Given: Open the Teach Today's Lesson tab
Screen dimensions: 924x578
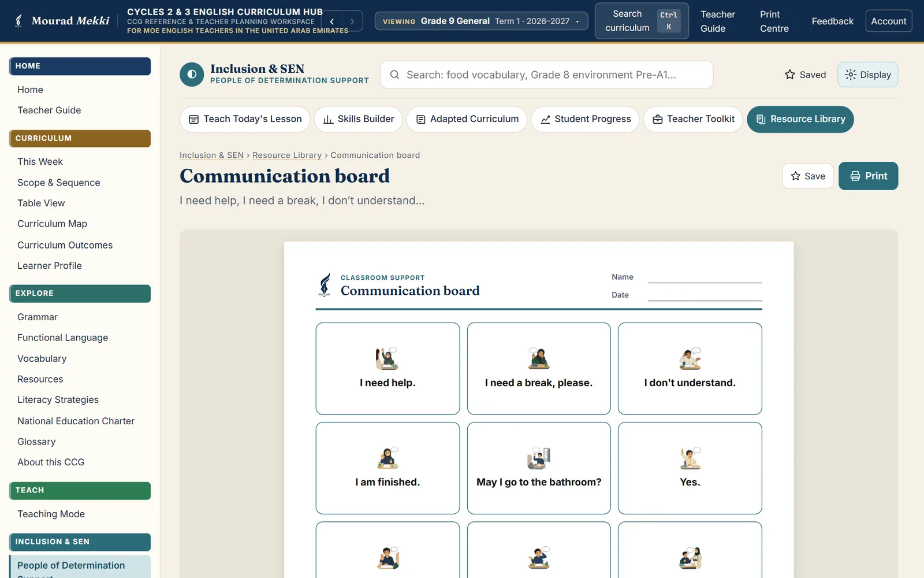Looking at the screenshot, I should (x=245, y=119).
